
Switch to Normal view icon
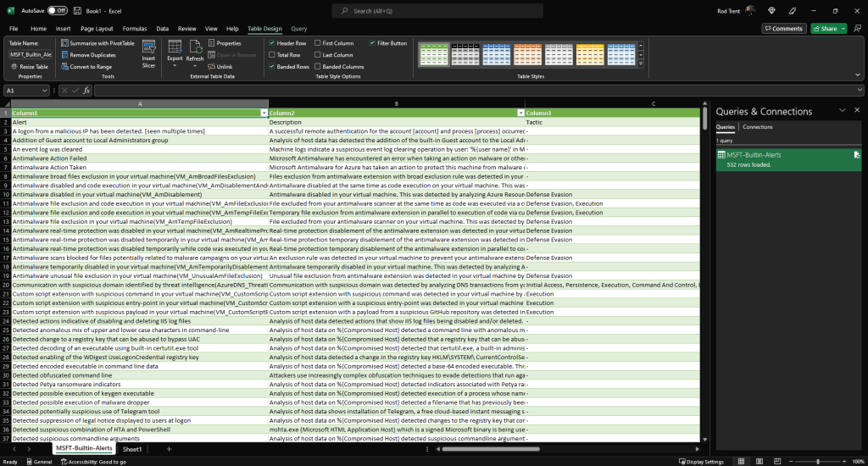click(x=741, y=462)
